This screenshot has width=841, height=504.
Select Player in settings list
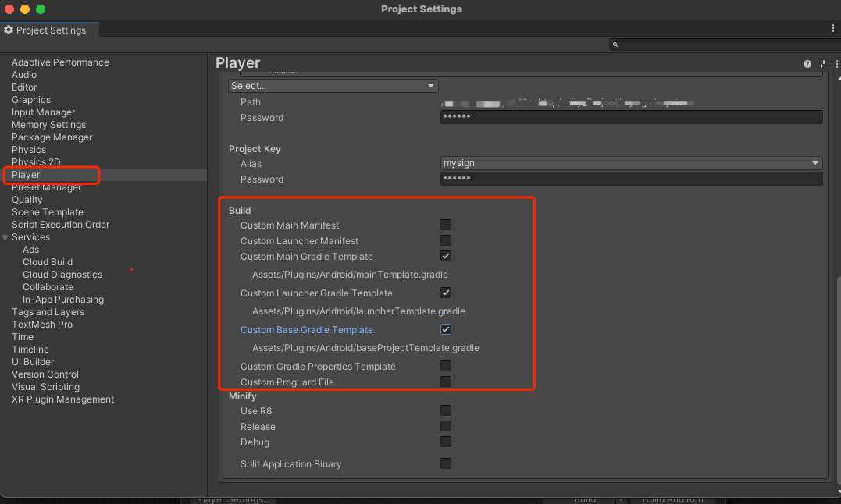coord(26,175)
